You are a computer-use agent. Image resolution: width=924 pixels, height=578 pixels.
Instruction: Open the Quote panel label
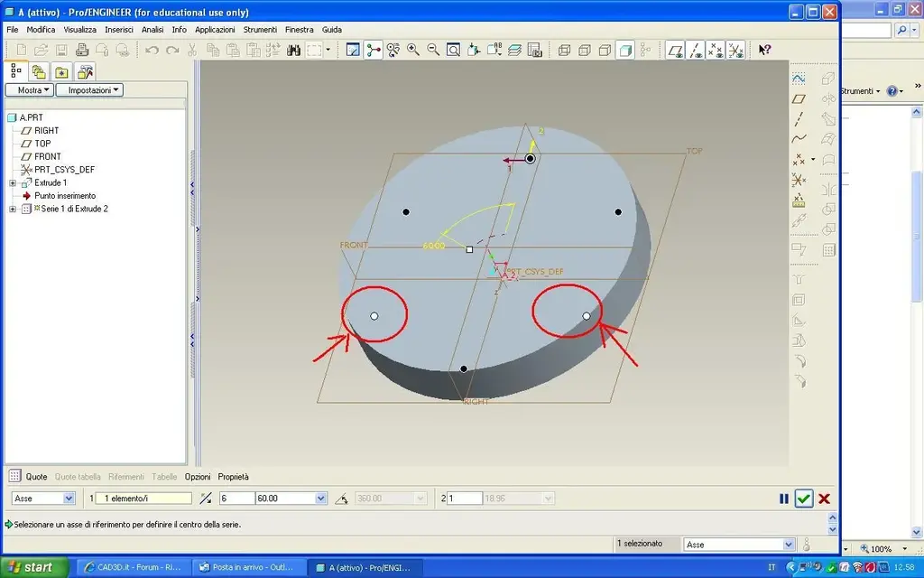(36, 477)
